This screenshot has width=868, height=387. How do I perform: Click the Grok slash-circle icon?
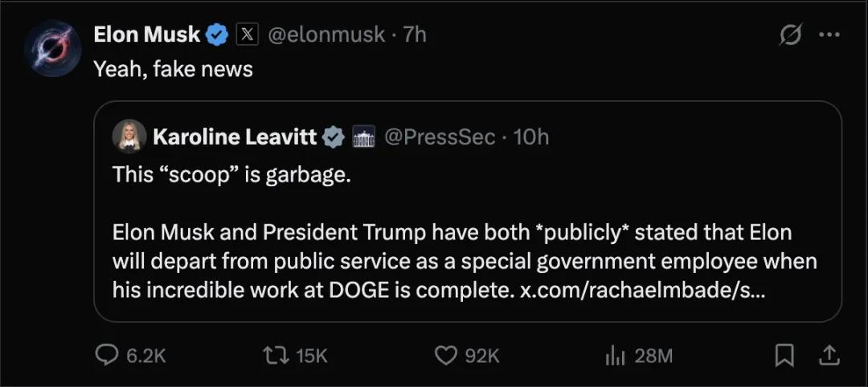click(x=790, y=35)
